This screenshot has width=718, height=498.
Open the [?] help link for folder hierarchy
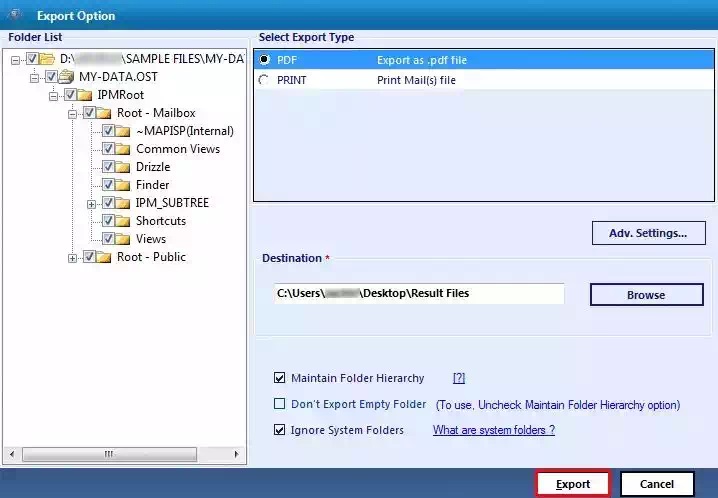click(459, 378)
